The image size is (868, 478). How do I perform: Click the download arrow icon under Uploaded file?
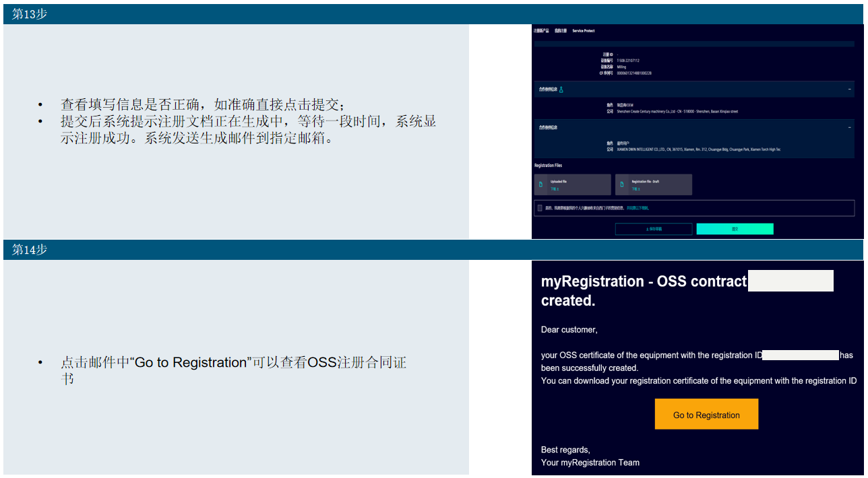coord(560,188)
